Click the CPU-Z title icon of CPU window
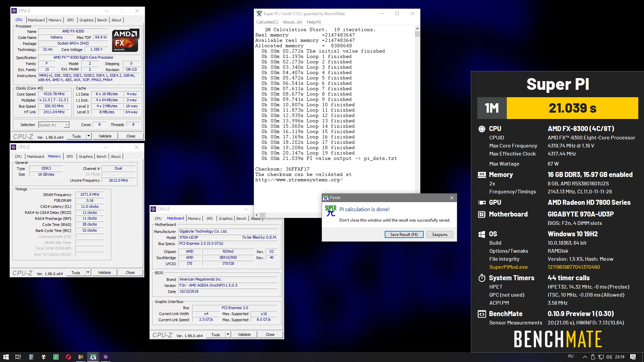644x362 pixels. pos(14,11)
